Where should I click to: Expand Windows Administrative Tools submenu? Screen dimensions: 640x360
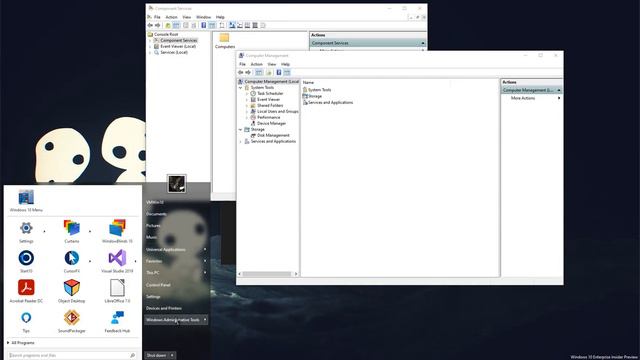205,320
